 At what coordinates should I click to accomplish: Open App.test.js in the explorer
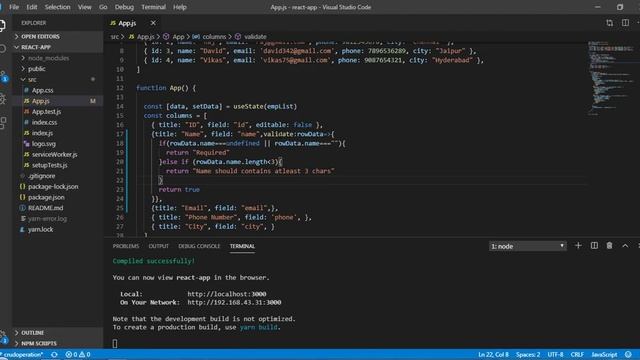tap(46, 111)
